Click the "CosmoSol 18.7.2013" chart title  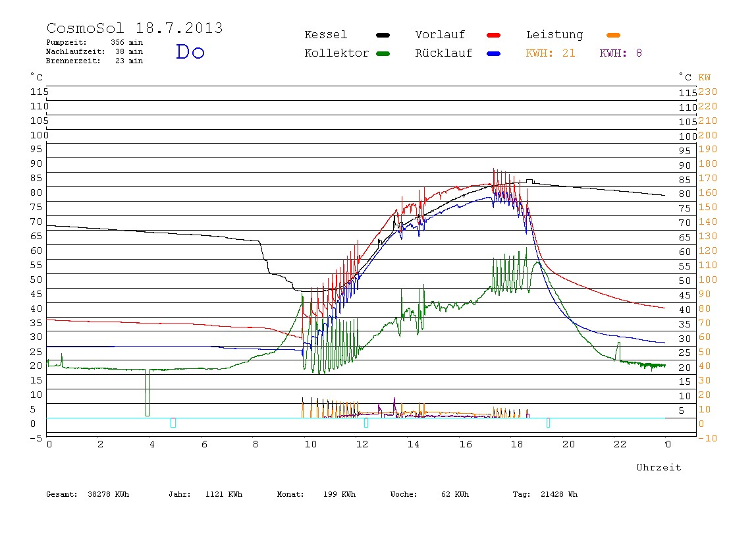[x=134, y=28]
